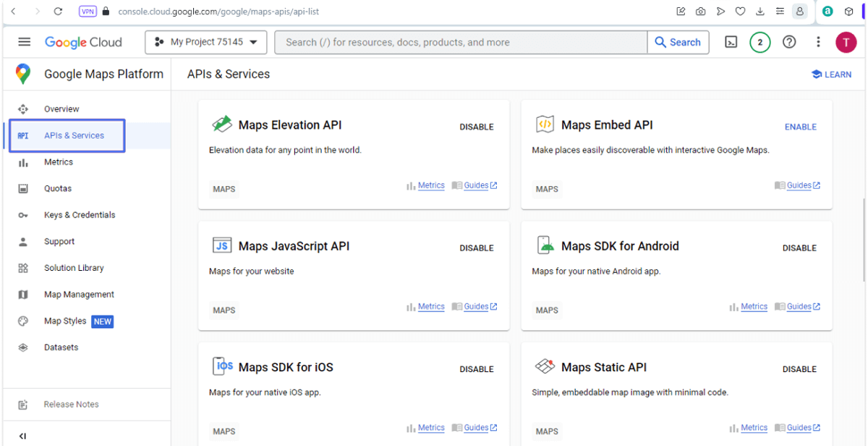Click the Maps JavaScript API JS icon
The image size is (868, 446).
coord(222,245)
